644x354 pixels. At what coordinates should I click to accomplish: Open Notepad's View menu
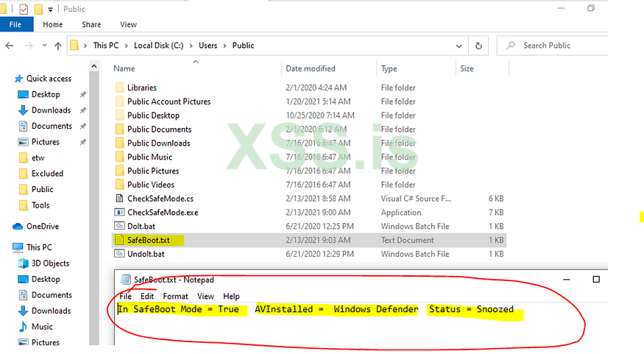(x=205, y=297)
